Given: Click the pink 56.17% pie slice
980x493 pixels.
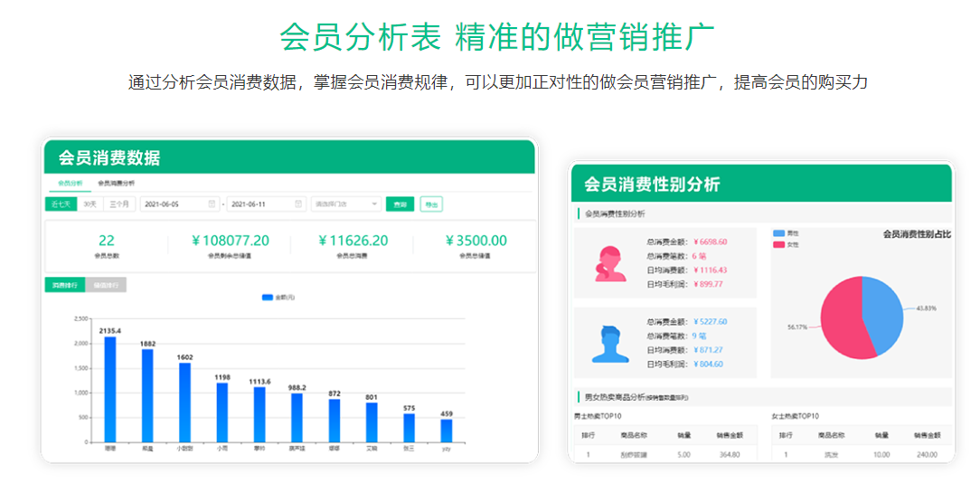Looking at the screenshot, I should point(841,322).
